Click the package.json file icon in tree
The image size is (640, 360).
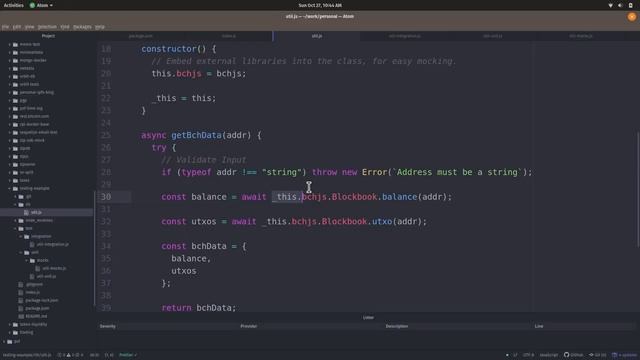[21, 308]
